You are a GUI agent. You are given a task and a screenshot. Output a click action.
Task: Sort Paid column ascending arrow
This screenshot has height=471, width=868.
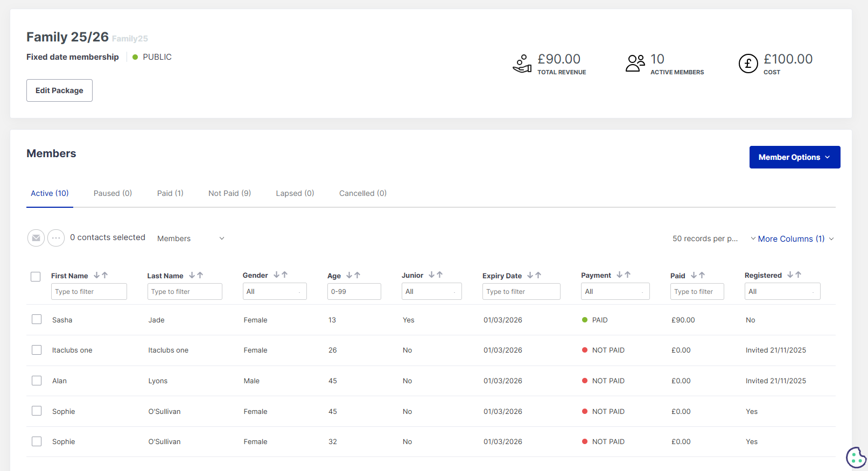coord(702,275)
